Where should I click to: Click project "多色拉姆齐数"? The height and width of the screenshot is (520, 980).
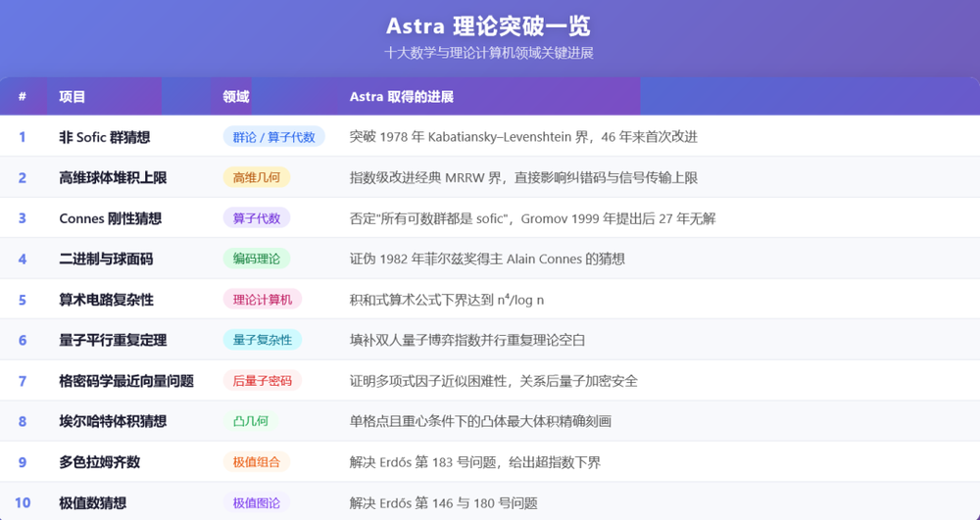coord(99,462)
